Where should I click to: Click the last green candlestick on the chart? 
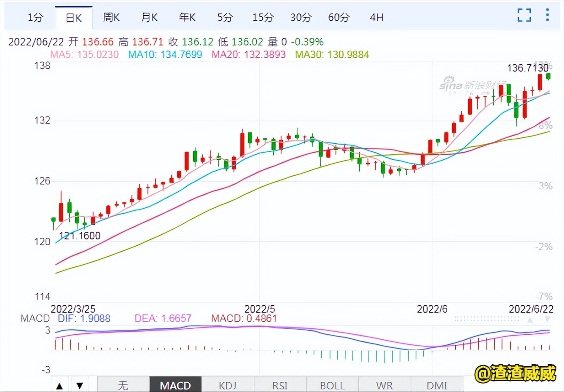(548, 76)
